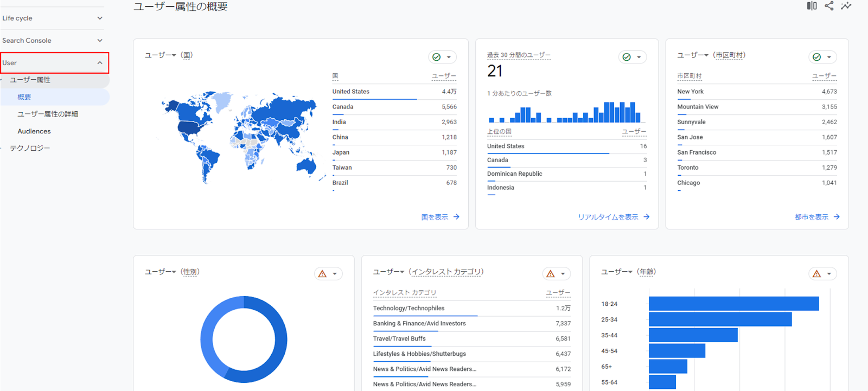Open the Insights sparkline icon

click(846, 6)
